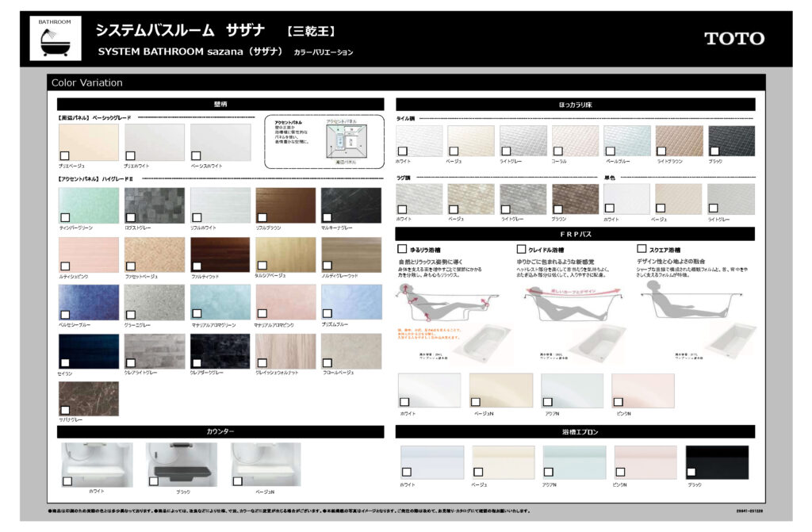Viewport: 812px width, 532px height.
Task: Check the プリエベージュ wall panel checkbox
Action: 65,155
